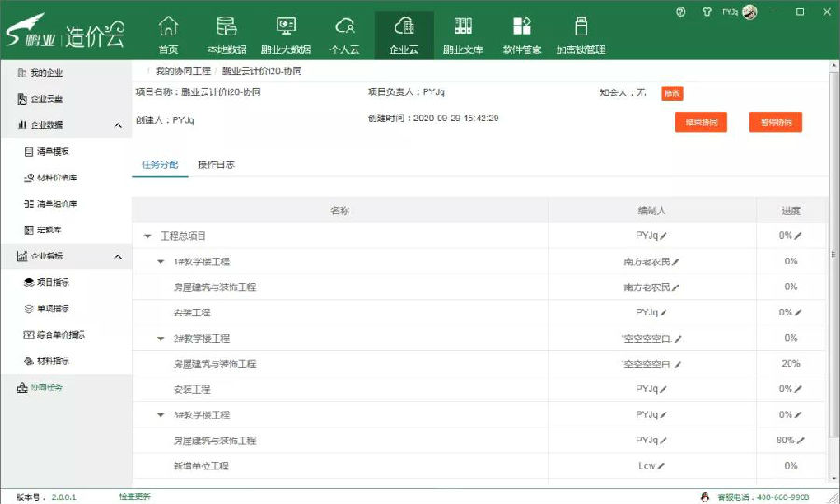The image size is (840, 504).
Task: Edit the 编制人 pencil for Lcw row
Action: (x=661, y=466)
